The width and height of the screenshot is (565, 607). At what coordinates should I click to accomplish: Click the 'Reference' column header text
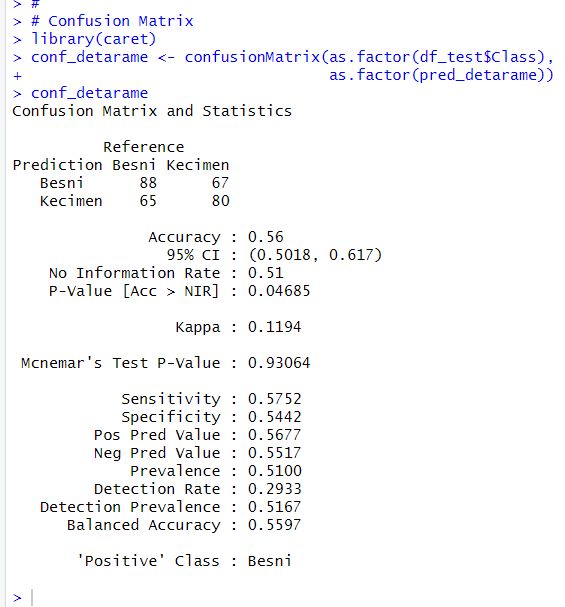(143, 147)
